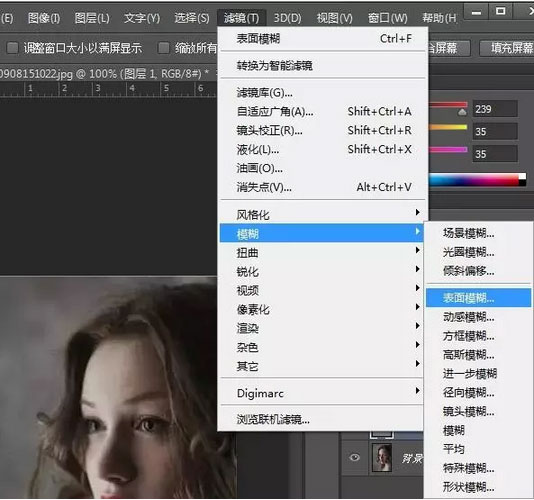Expand the 像素化 submenu
Image resolution: width=534 pixels, height=500 pixels.
tap(321, 309)
